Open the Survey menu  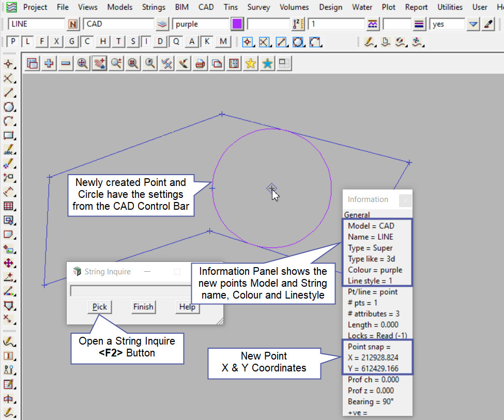pos(258,7)
